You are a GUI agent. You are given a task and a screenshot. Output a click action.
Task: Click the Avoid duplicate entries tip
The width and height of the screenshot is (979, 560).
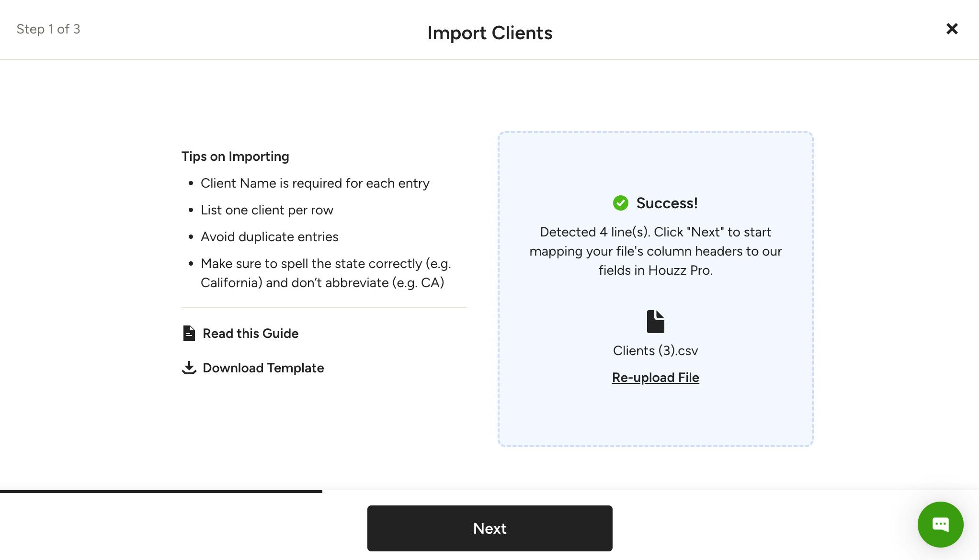(269, 237)
